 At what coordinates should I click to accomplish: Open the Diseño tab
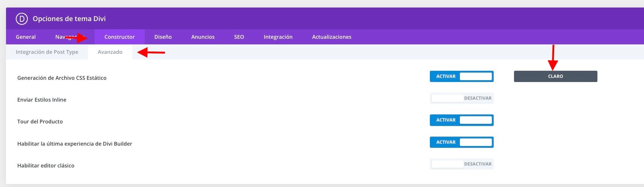pyautogui.click(x=163, y=37)
